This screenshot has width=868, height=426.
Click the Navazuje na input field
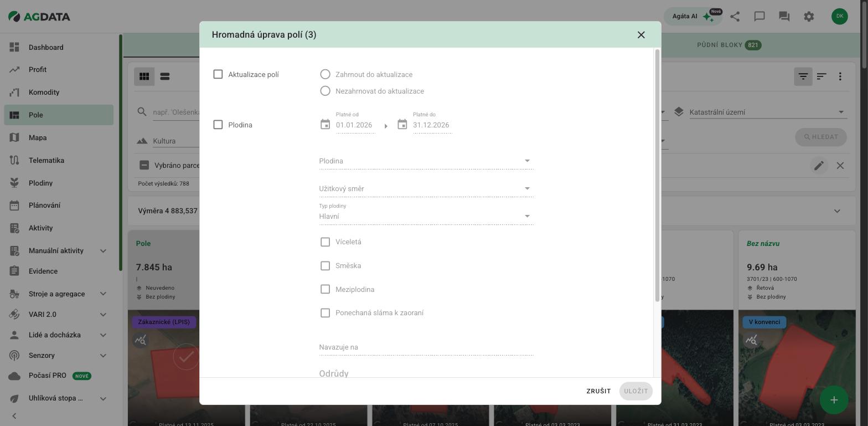426,347
